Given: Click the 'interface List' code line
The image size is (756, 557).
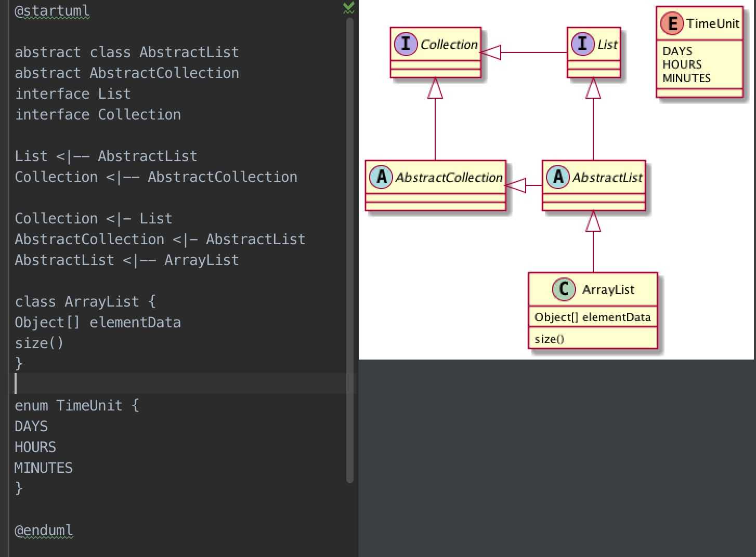Looking at the screenshot, I should pos(73,94).
